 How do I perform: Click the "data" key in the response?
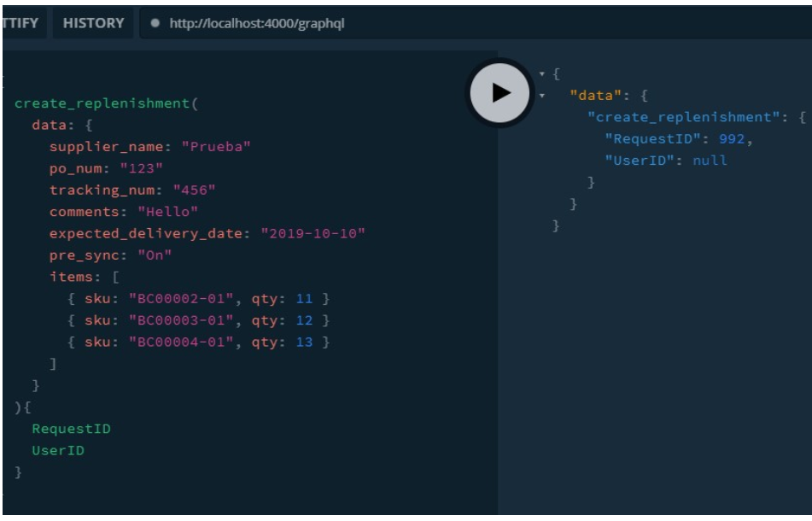[x=595, y=96]
